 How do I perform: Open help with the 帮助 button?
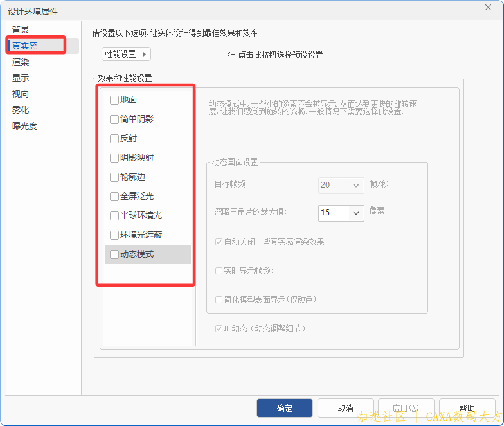(x=467, y=408)
